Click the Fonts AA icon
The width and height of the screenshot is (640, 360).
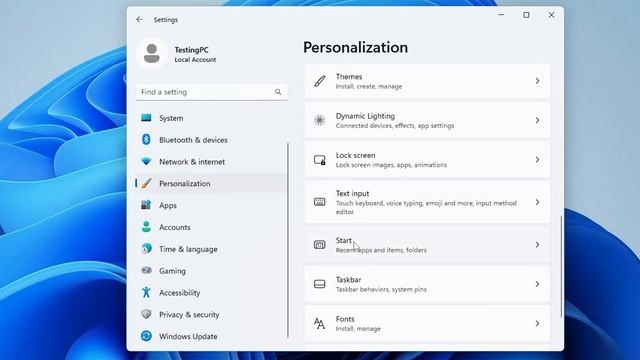(x=320, y=323)
